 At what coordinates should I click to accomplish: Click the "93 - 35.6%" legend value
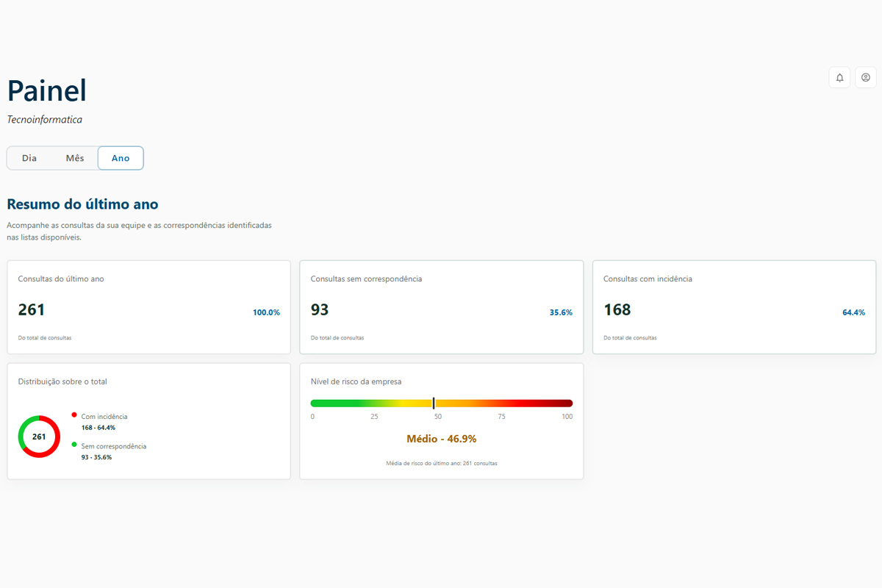coord(96,457)
